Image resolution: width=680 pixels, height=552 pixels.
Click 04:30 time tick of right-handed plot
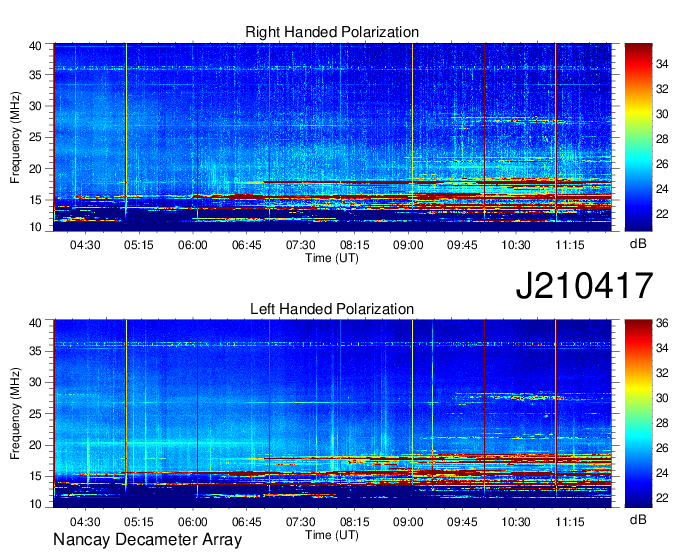[85, 245]
